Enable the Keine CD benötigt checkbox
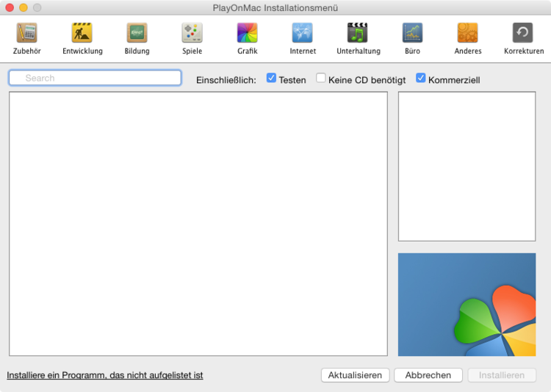Viewport: 551px width, 392px height. tap(320, 78)
